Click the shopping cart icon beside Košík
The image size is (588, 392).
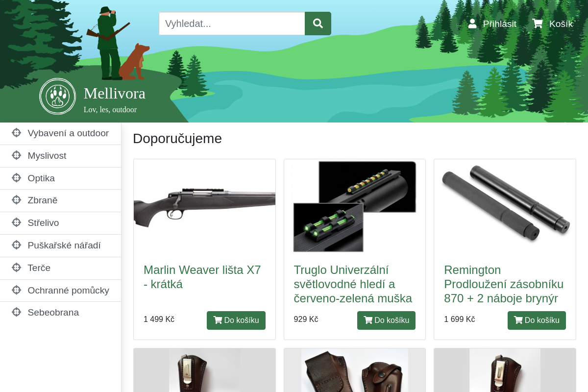[x=538, y=24]
